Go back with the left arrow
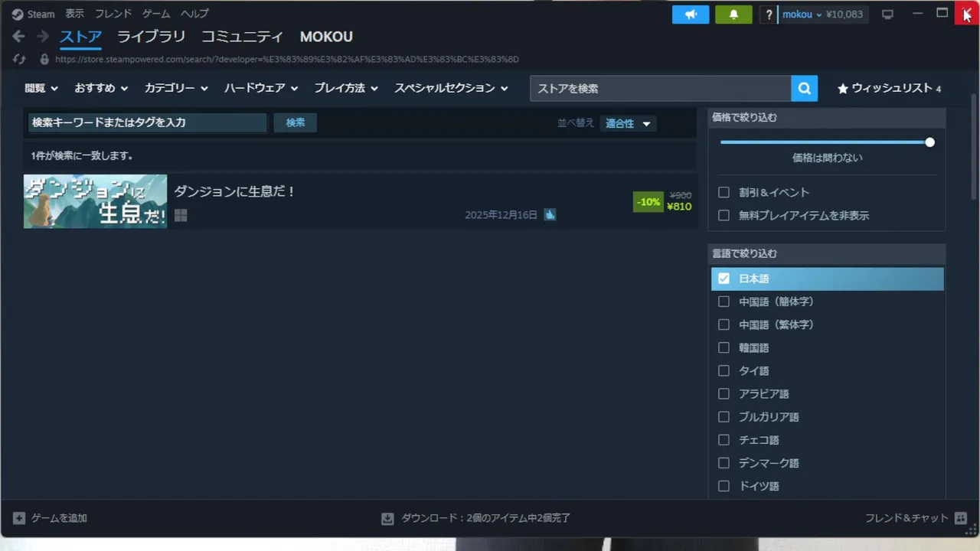980x551 pixels. [x=18, y=36]
